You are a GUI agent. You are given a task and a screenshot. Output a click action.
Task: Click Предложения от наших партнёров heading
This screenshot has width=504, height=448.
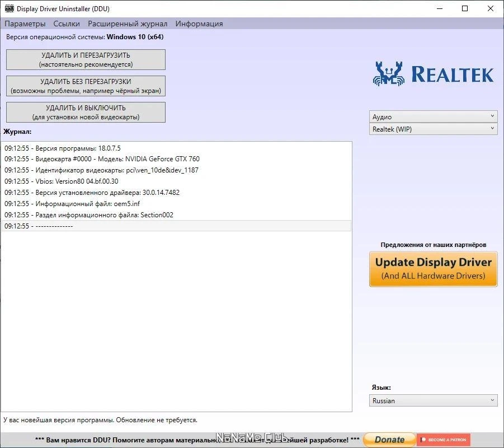coord(434,245)
